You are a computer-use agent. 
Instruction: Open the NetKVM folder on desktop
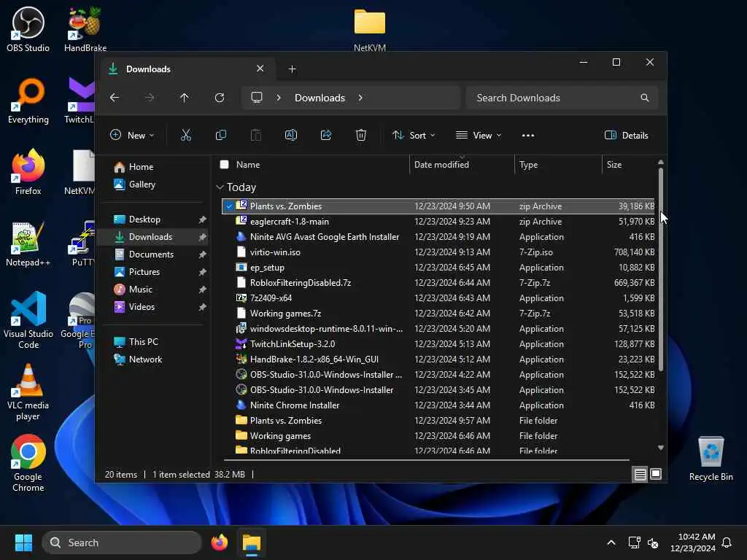[370, 29]
